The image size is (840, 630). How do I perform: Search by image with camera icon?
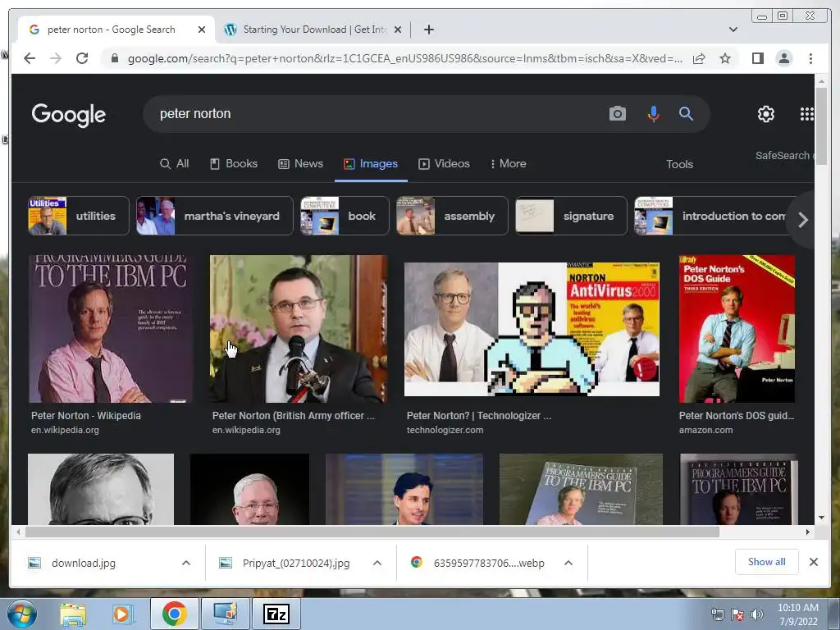coord(617,113)
